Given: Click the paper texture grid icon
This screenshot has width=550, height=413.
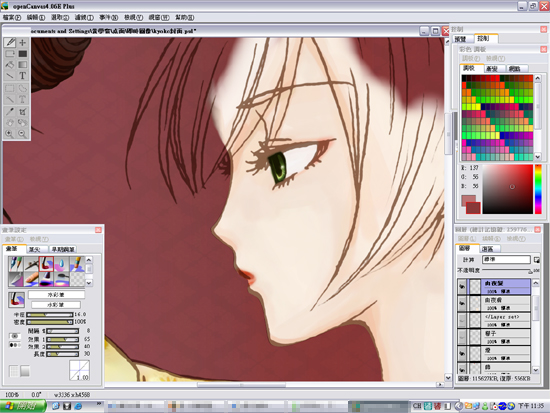Looking at the screenshot, I should coord(14,371).
